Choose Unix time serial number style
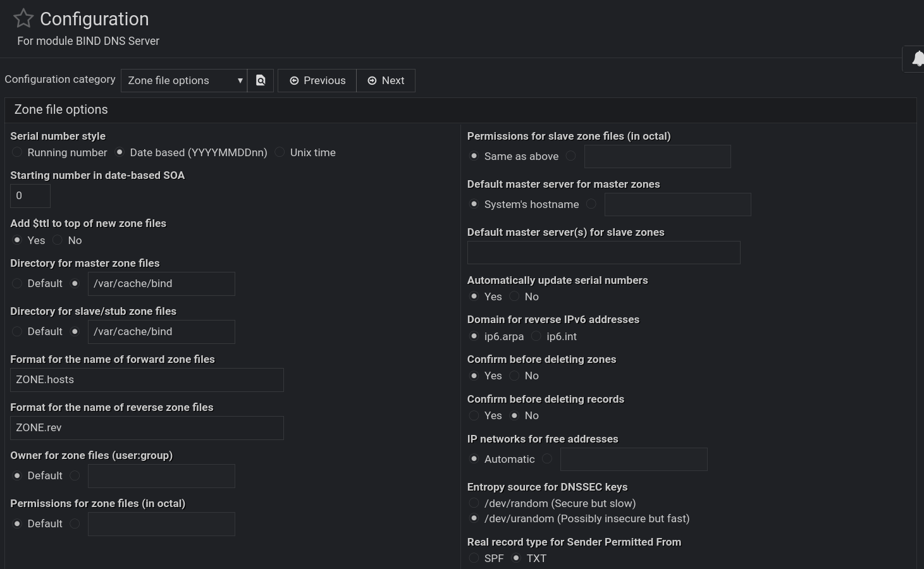Image resolution: width=924 pixels, height=569 pixels. click(280, 152)
